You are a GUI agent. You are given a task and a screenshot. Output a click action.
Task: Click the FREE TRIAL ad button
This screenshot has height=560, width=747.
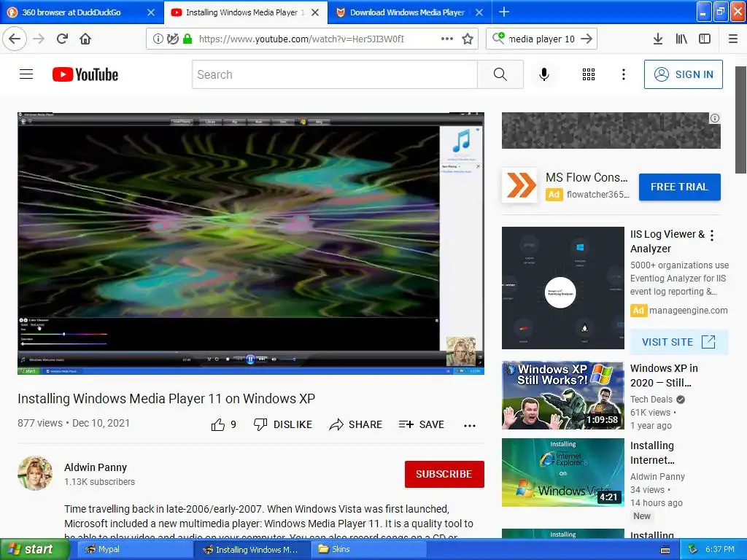(679, 187)
